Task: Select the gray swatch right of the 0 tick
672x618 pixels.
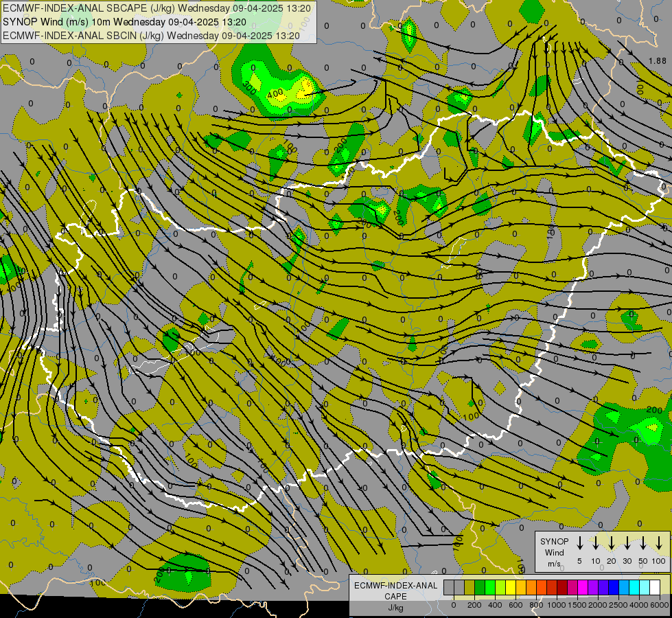Action: point(459,587)
